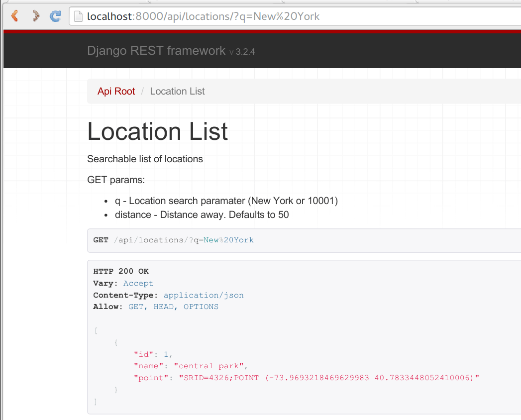Click the Django REST framework header title
This screenshot has height=420, width=521.
[156, 51]
